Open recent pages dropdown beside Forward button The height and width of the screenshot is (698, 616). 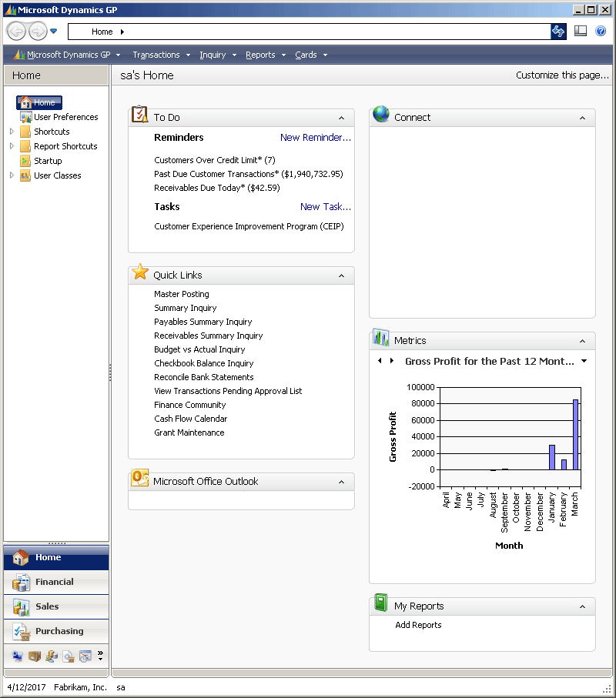click(54, 31)
